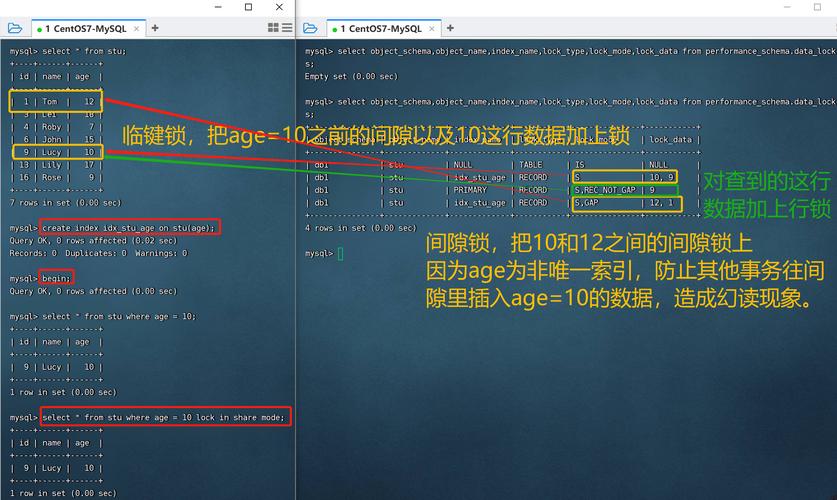
Task: Add a new session tab in left window
Action: pyautogui.click(x=155, y=28)
